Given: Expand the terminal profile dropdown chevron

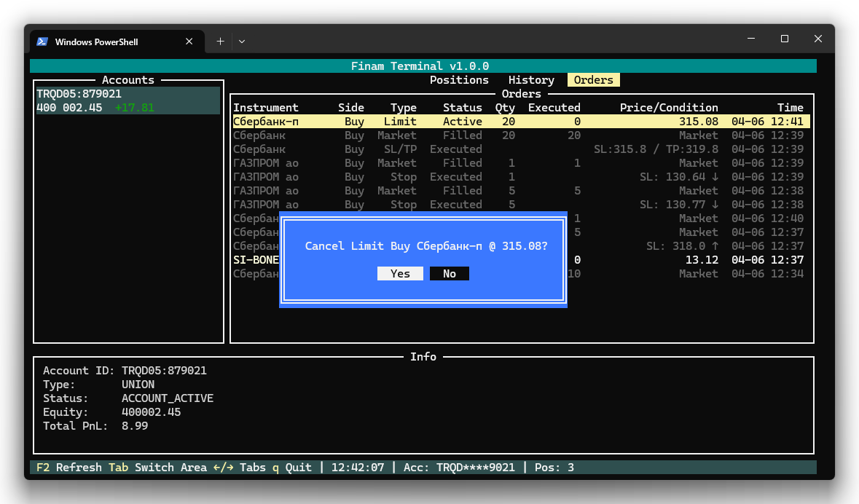Looking at the screenshot, I should tap(242, 42).
